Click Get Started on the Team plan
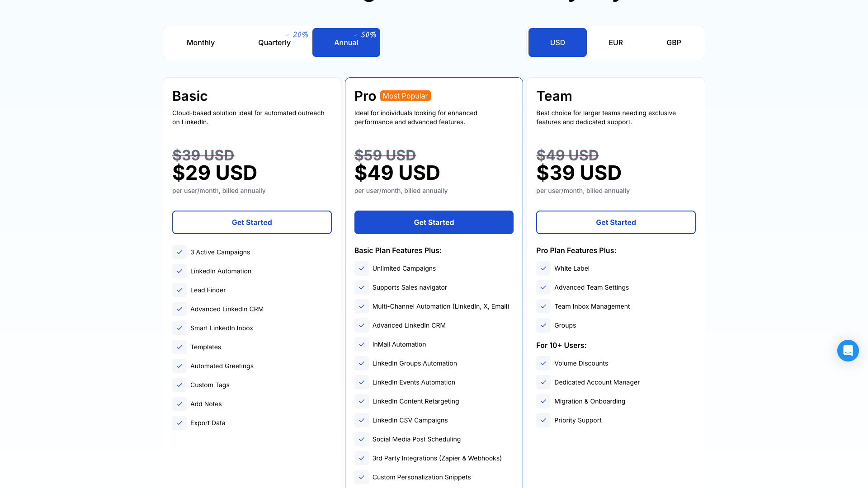 (x=616, y=222)
